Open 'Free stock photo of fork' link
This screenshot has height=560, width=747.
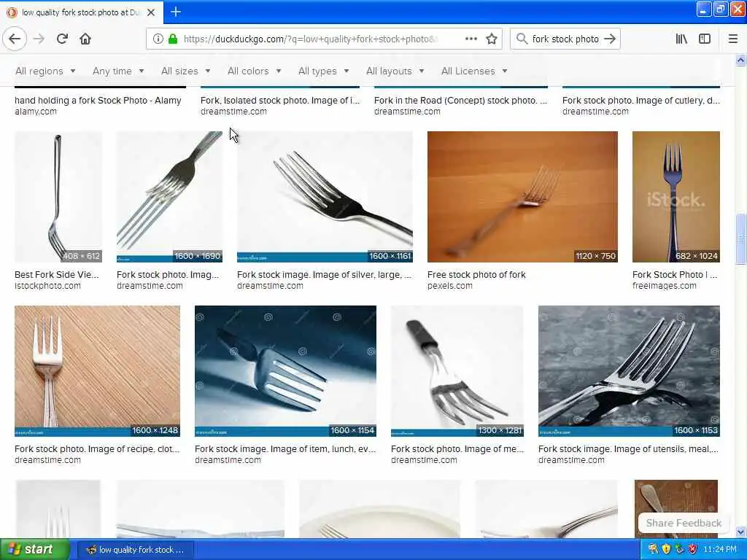point(476,275)
